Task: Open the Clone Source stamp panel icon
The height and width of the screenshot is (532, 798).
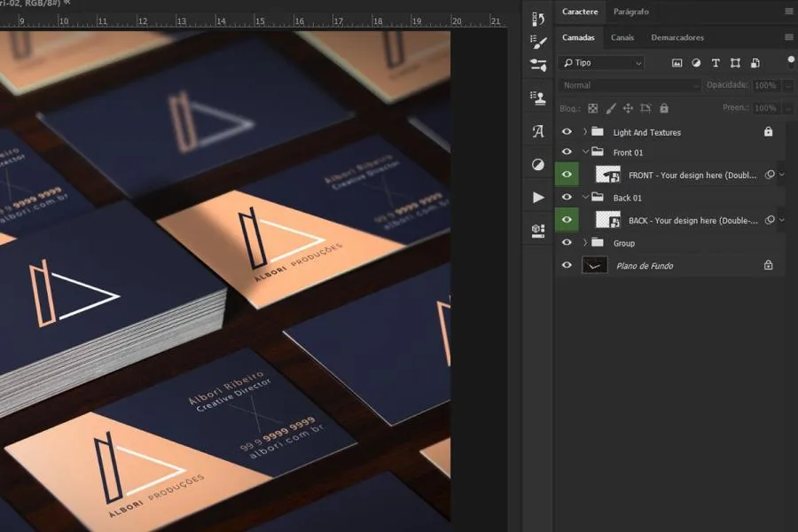Action: pos(538,98)
